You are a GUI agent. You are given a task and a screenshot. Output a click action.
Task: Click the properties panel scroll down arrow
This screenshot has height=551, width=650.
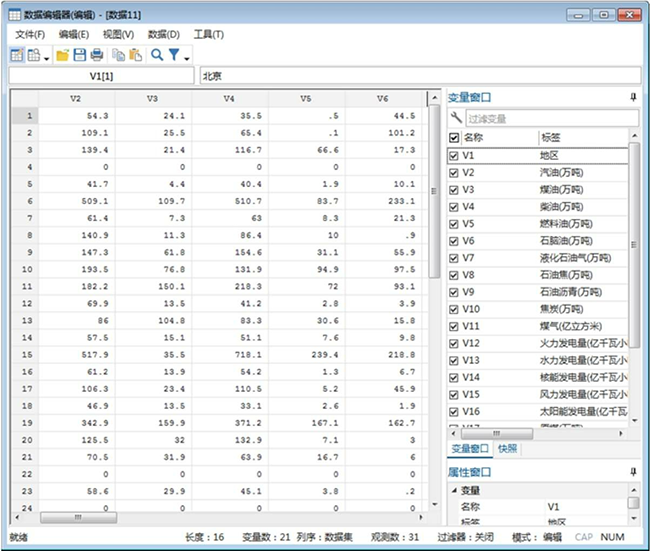point(633,518)
